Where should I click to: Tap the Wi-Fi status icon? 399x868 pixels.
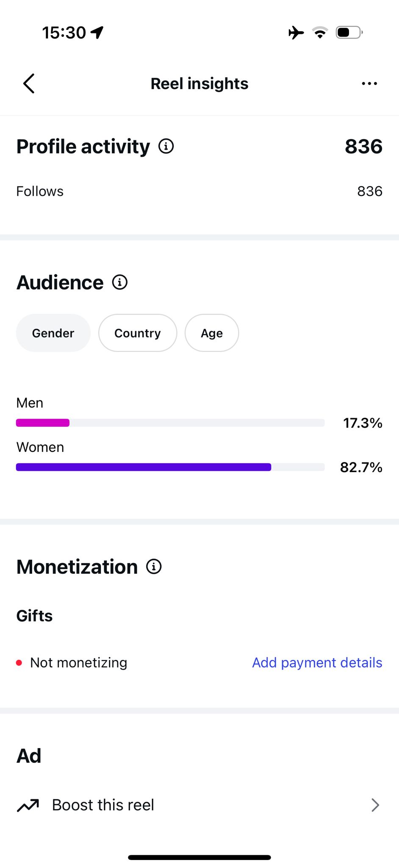click(320, 32)
